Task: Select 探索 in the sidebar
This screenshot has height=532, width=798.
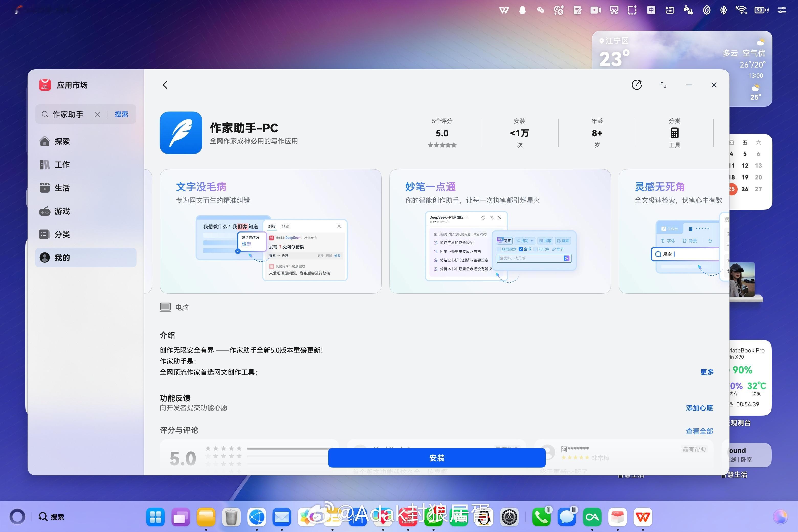Action: tap(86, 141)
